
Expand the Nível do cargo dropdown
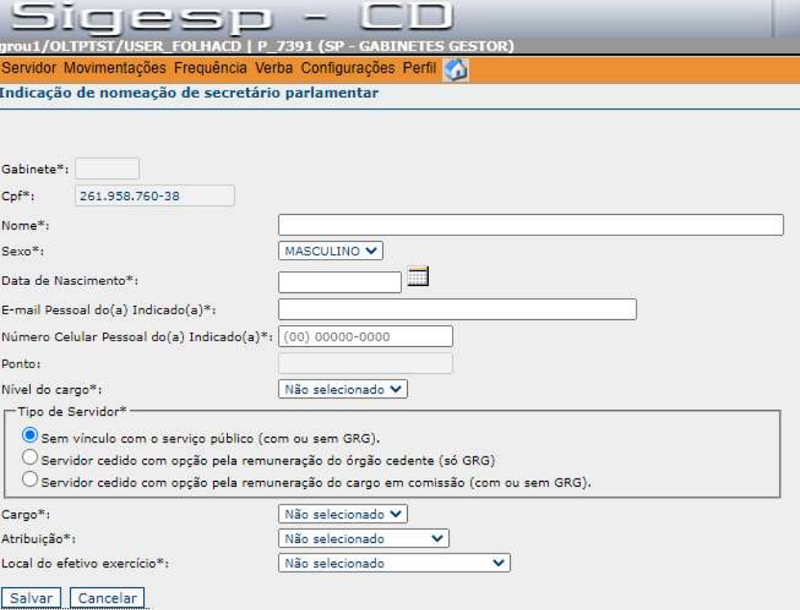[343, 389]
